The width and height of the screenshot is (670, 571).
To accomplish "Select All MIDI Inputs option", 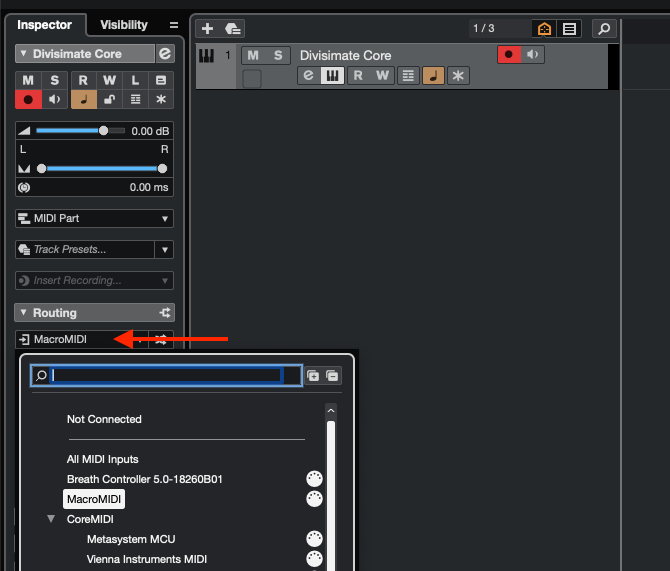I will [103, 459].
